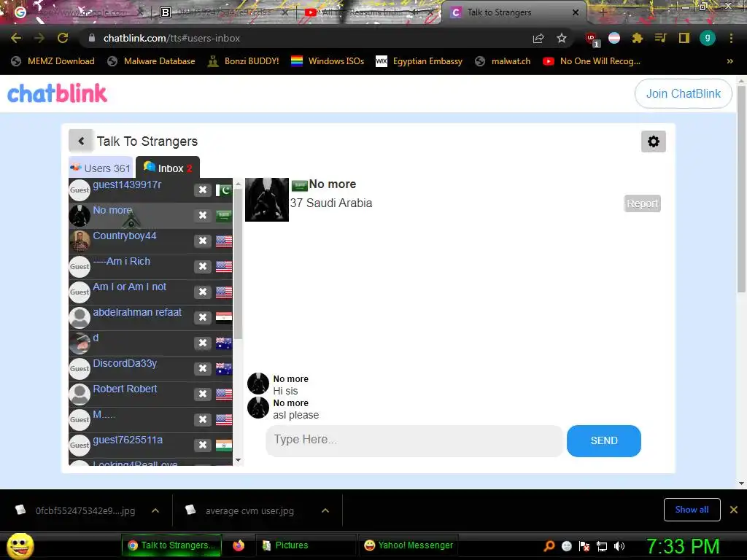
Task: Expand options for 0fcbf552475342e9 download
Action: click(x=155, y=510)
